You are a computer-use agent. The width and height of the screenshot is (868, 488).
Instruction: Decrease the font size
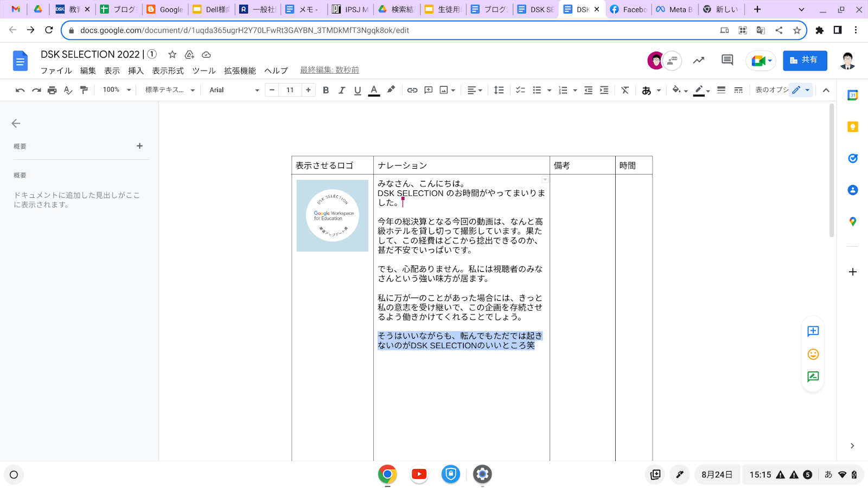(272, 90)
